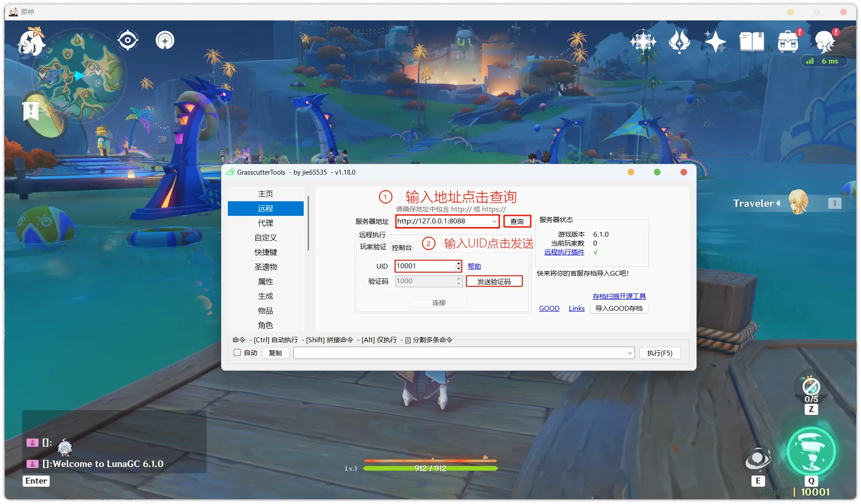Open the Events star compass icon
The width and height of the screenshot is (861, 504).
(x=642, y=41)
